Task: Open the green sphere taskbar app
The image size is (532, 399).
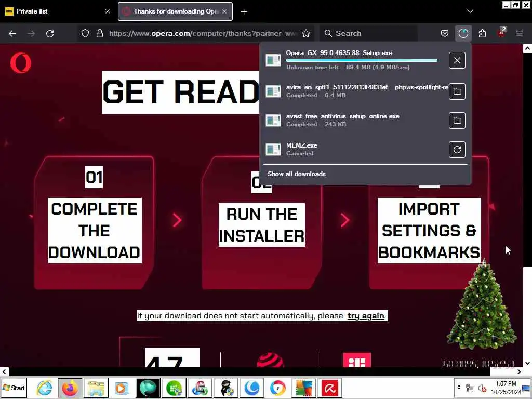Action: (x=148, y=388)
